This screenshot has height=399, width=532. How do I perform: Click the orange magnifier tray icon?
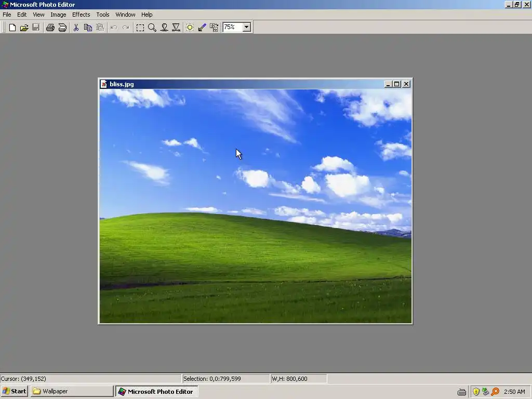[x=495, y=392]
